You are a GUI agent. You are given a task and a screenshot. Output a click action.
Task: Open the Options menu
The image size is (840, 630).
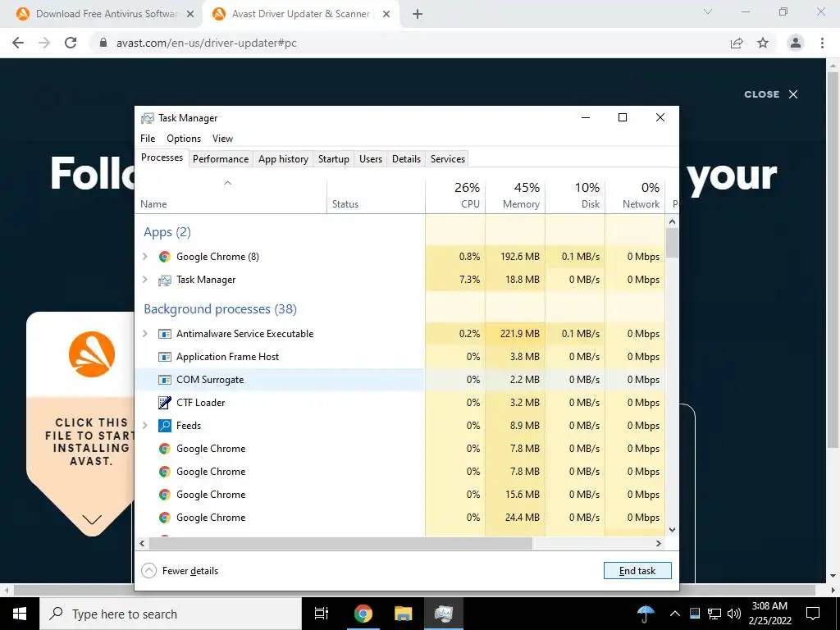point(184,138)
